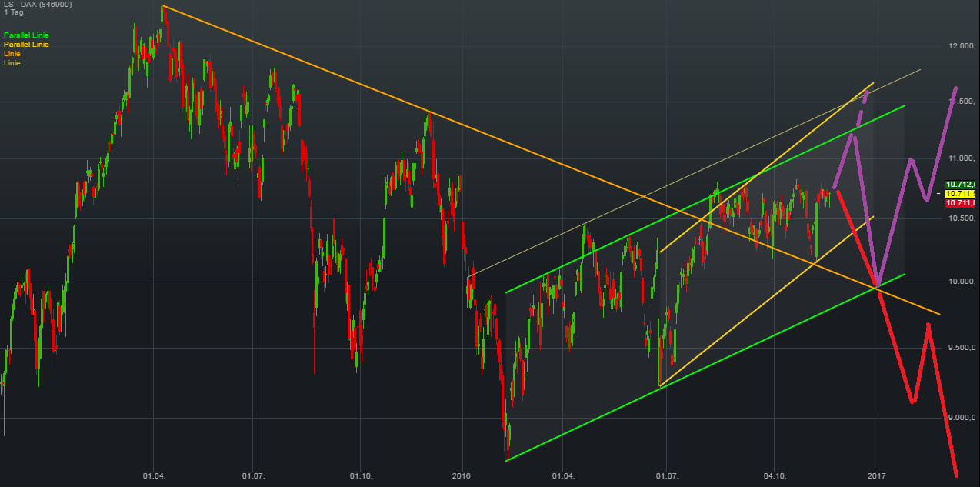
Task: Click the yellow mid price label 10.711,5
Action: pos(961,195)
